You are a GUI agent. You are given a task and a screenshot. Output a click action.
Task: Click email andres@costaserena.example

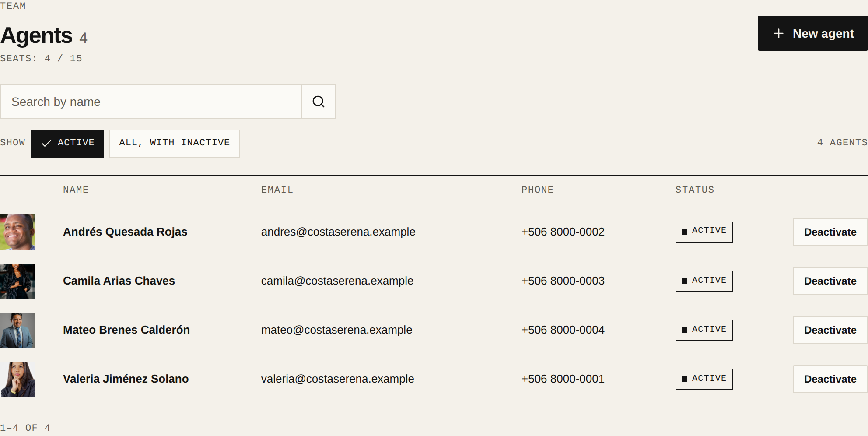(x=338, y=232)
